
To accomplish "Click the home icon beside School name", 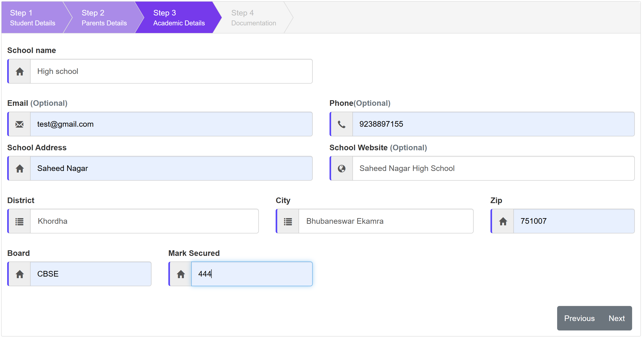I will tap(20, 72).
